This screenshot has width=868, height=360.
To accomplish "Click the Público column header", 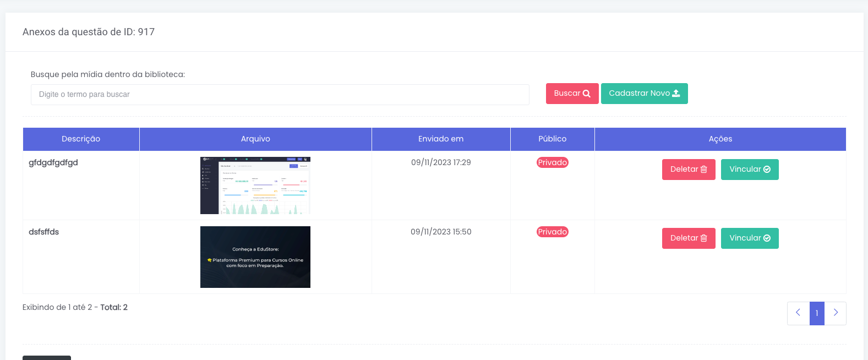I will point(552,139).
